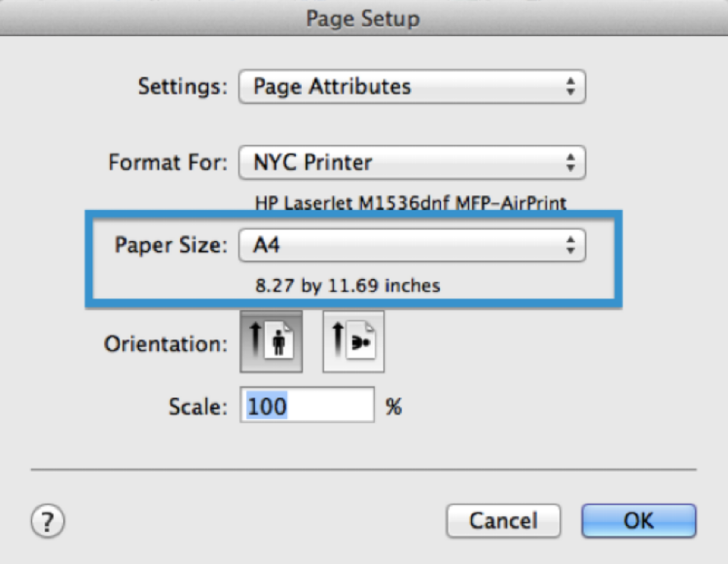The image size is (728, 564).
Task: Open the Page Attributes settings dropdown
Action: pos(411,87)
